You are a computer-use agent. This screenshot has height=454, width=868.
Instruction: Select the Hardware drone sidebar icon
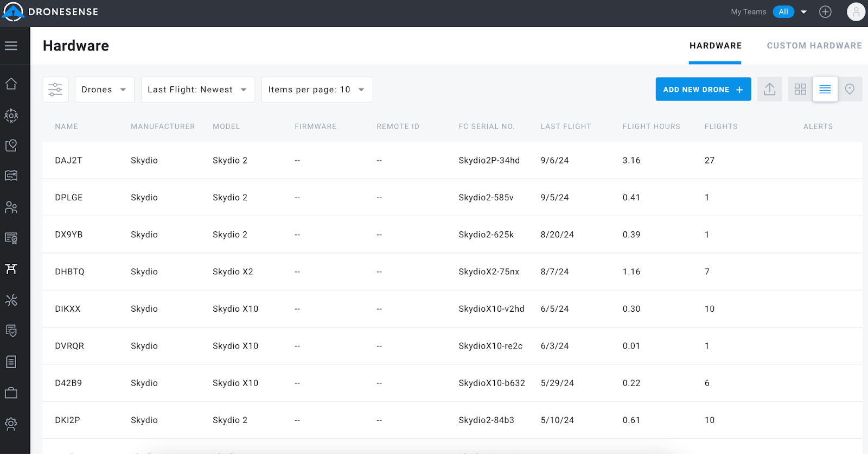click(11, 269)
